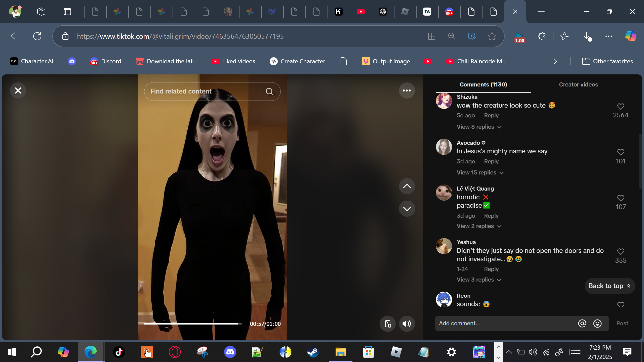Open the TikTok app from the taskbar
The height and width of the screenshot is (362, 644).
pyautogui.click(x=119, y=352)
